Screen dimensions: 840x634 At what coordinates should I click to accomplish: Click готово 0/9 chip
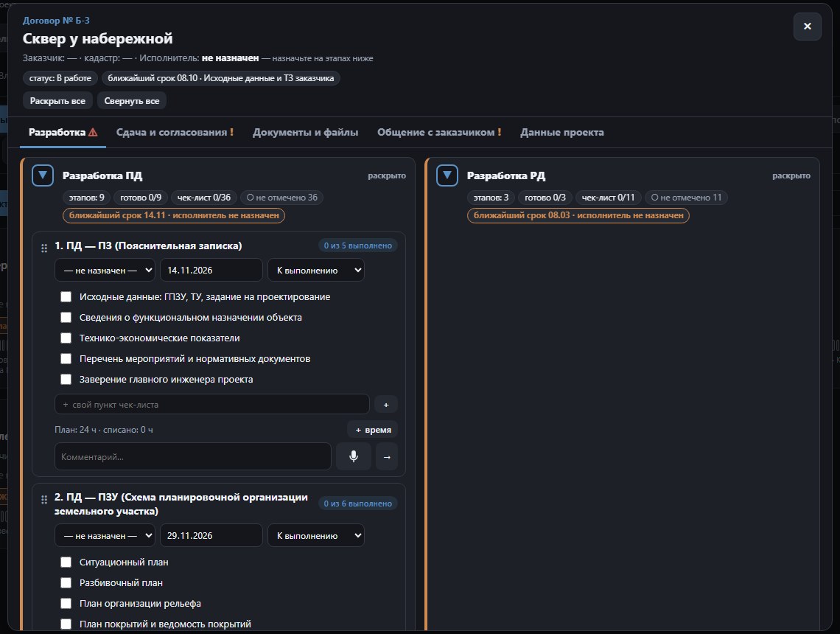[x=141, y=198]
